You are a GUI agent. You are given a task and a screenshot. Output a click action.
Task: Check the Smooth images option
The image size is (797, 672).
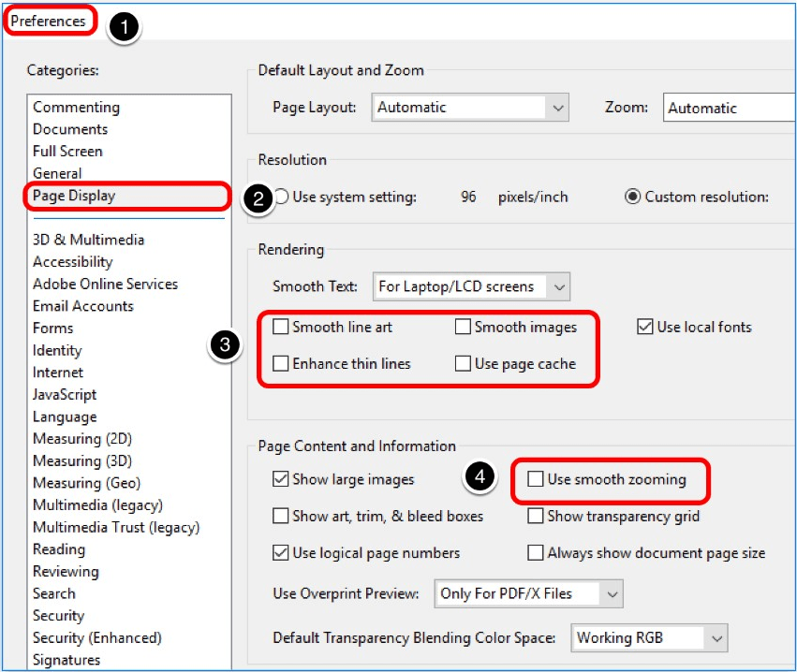[463, 328]
